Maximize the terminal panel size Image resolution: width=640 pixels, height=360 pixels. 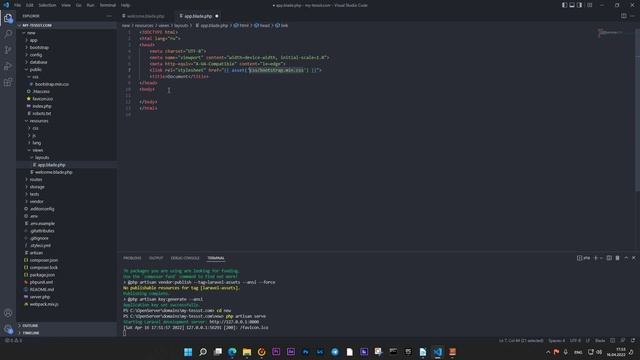[626, 258]
